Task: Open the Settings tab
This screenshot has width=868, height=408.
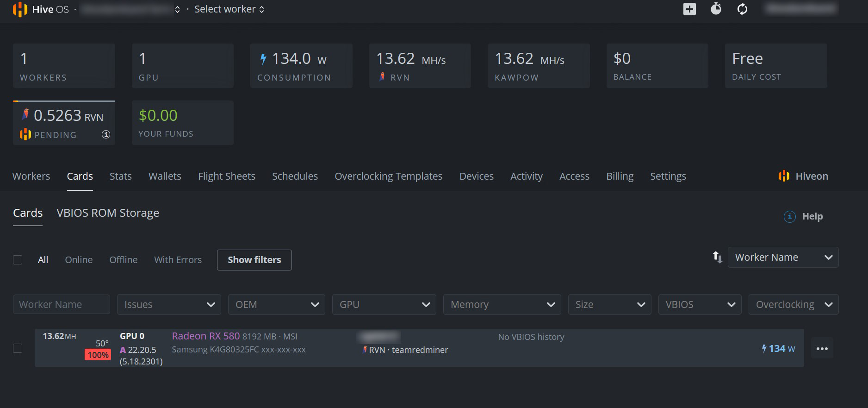Action: click(x=668, y=176)
